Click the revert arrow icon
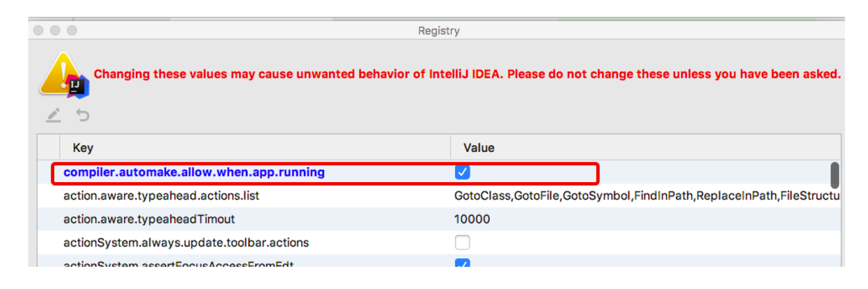Screen dimensions: 868x289 pyautogui.click(x=83, y=115)
